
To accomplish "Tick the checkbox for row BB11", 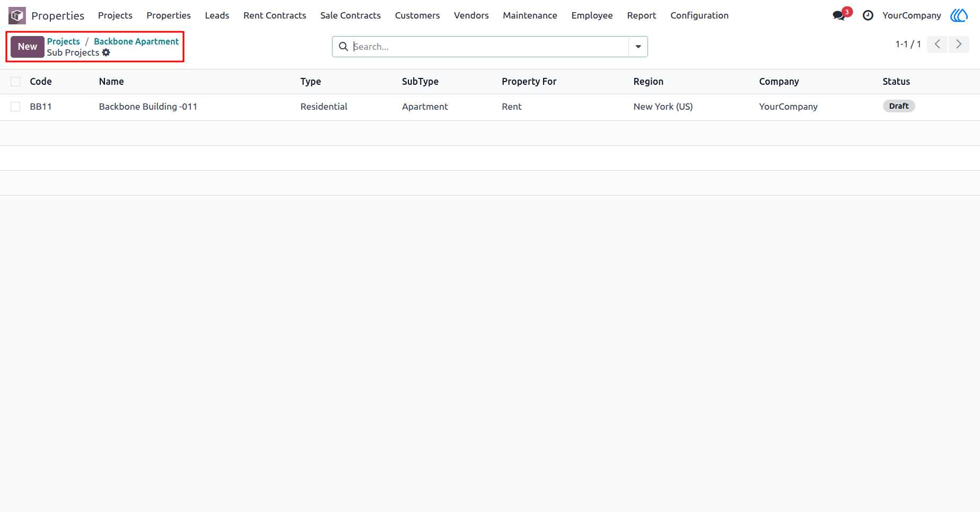I will coord(15,107).
